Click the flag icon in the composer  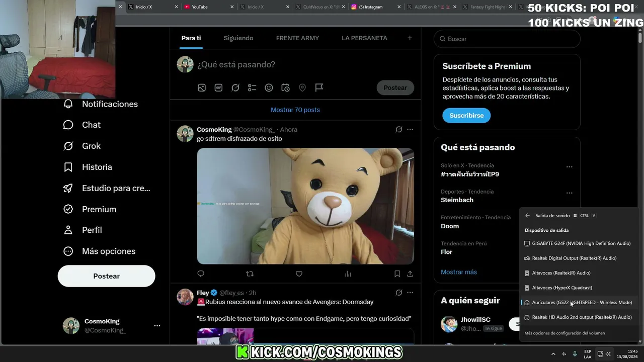tap(319, 87)
